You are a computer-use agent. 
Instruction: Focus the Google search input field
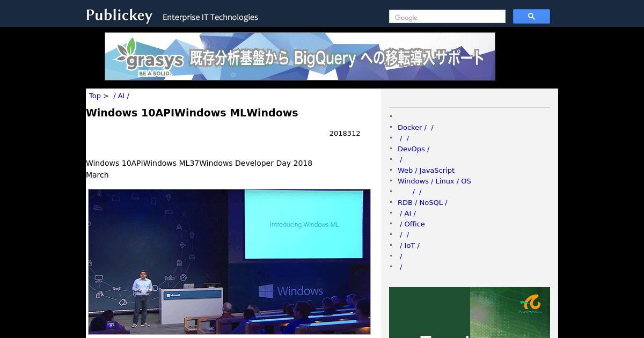(x=447, y=17)
